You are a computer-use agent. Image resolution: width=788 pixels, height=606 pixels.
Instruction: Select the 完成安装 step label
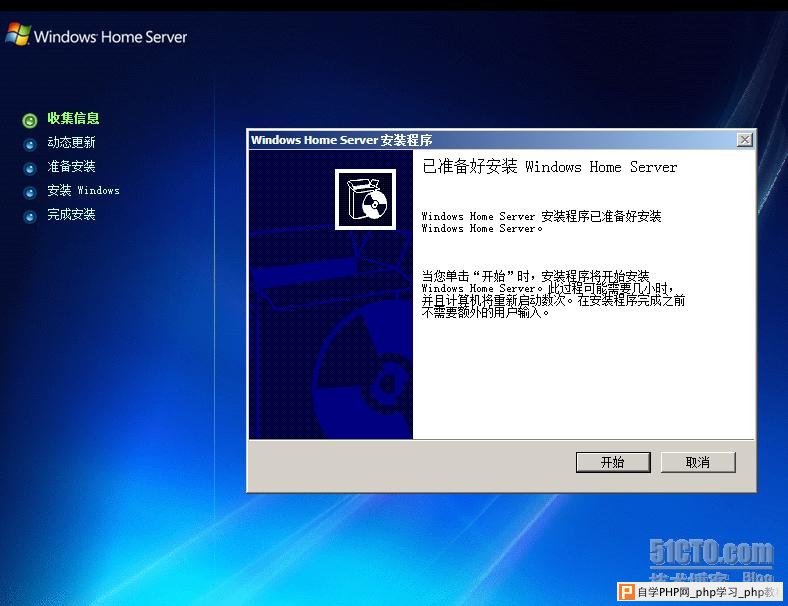coord(71,215)
